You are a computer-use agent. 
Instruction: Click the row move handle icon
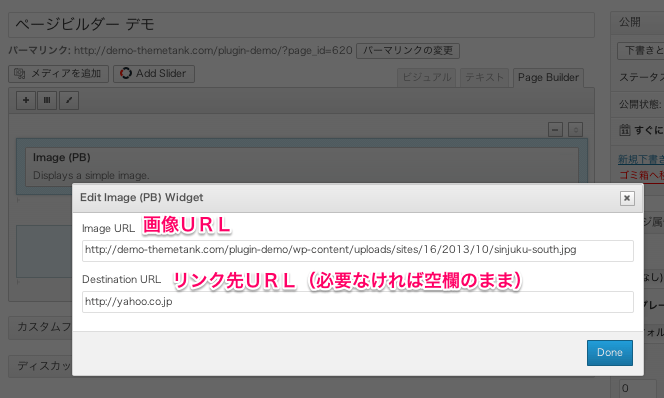point(575,130)
